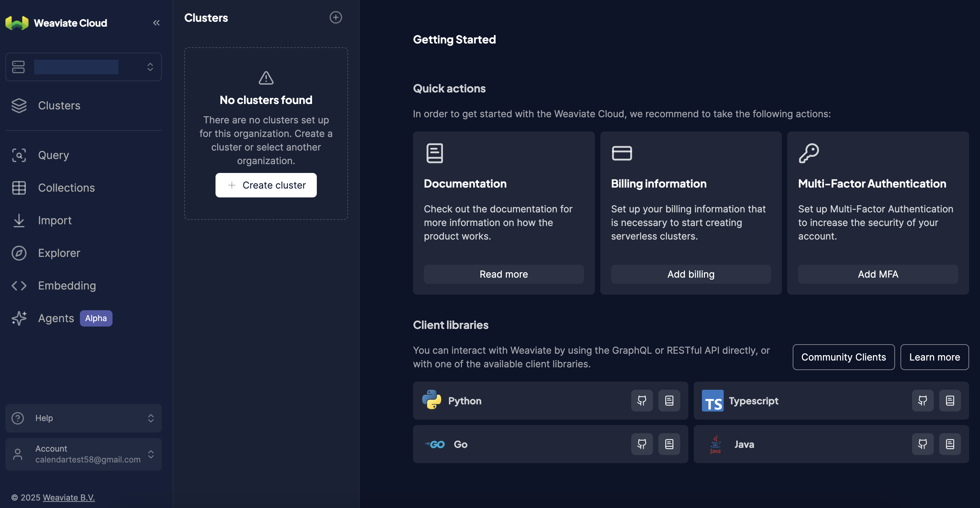The height and width of the screenshot is (508, 980).
Task: Expand the Help menu
Action: coord(83,418)
